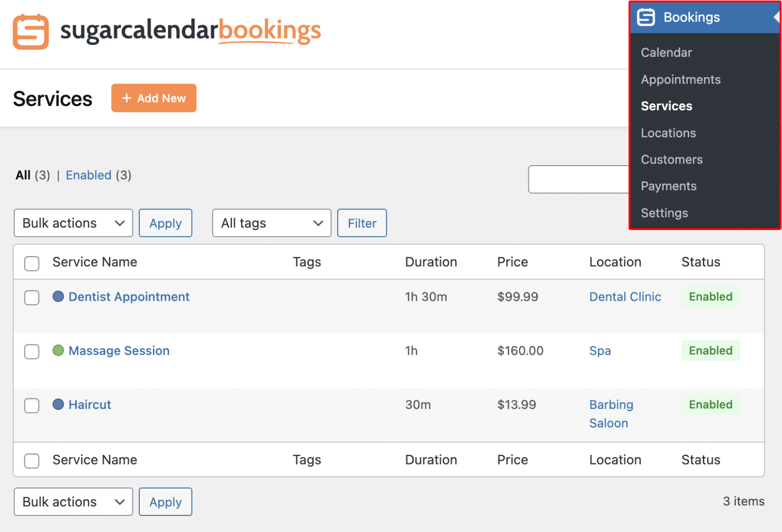Check the select-all checkbox in table header
Image resolution: width=782 pixels, height=532 pixels.
[31, 263]
